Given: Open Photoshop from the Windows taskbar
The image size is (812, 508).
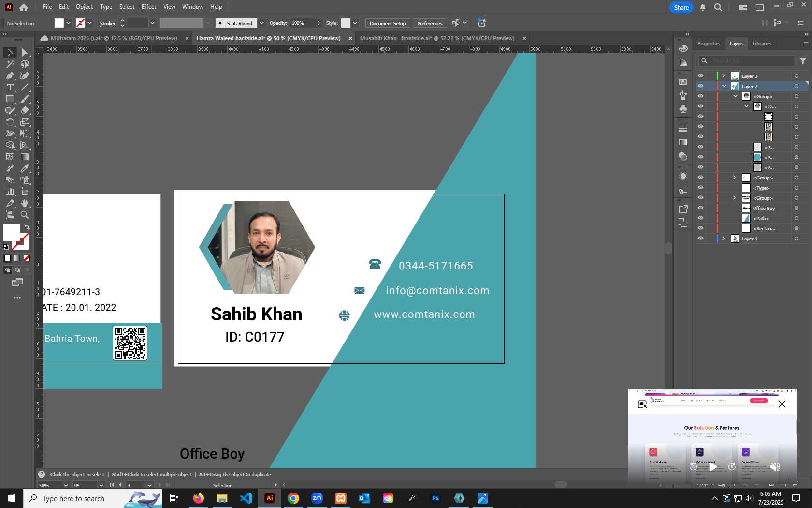Looking at the screenshot, I should 435,498.
